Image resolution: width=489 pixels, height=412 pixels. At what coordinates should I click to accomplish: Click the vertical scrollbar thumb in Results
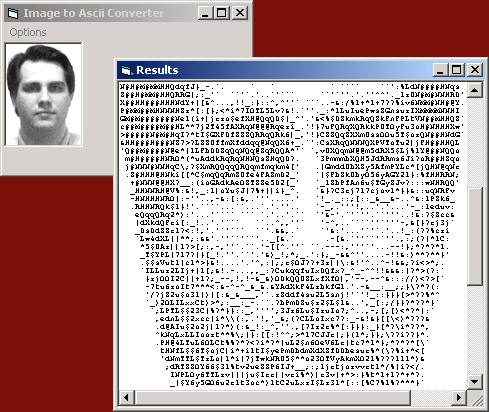tap(475, 236)
